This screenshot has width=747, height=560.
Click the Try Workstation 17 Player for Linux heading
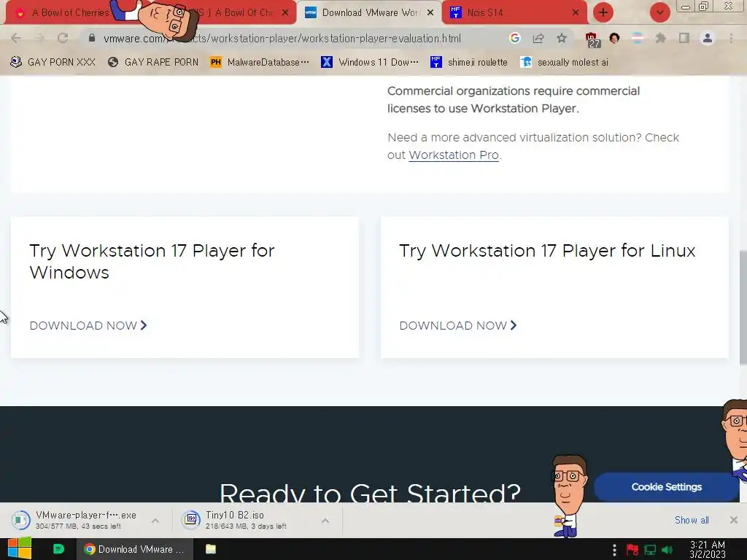pyautogui.click(x=547, y=251)
